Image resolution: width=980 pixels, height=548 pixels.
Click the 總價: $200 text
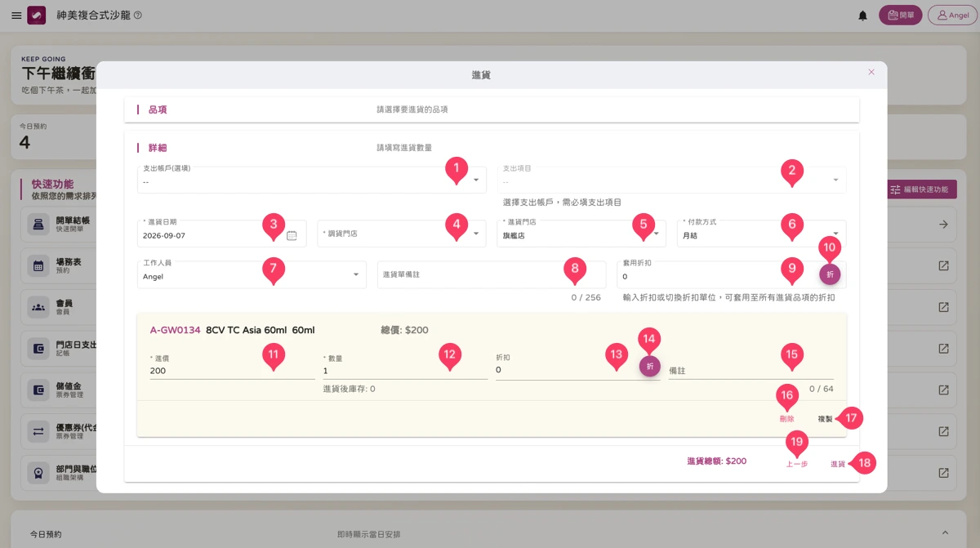pyautogui.click(x=405, y=331)
